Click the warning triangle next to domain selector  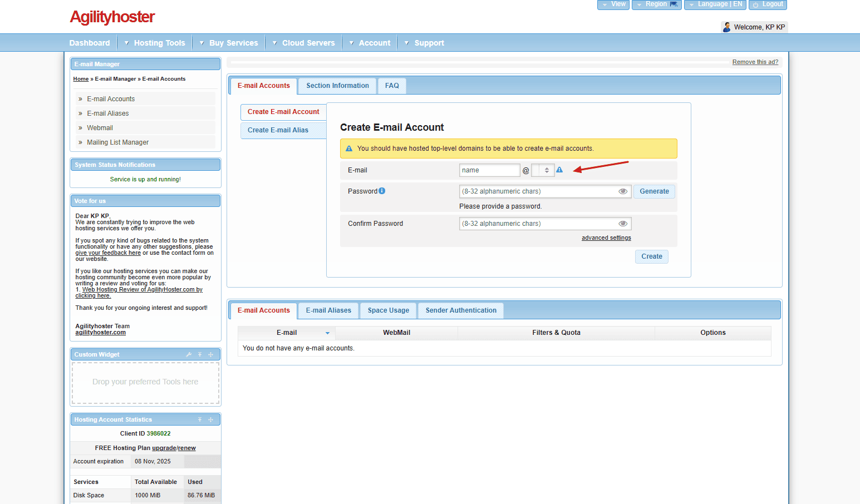[x=559, y=170]
